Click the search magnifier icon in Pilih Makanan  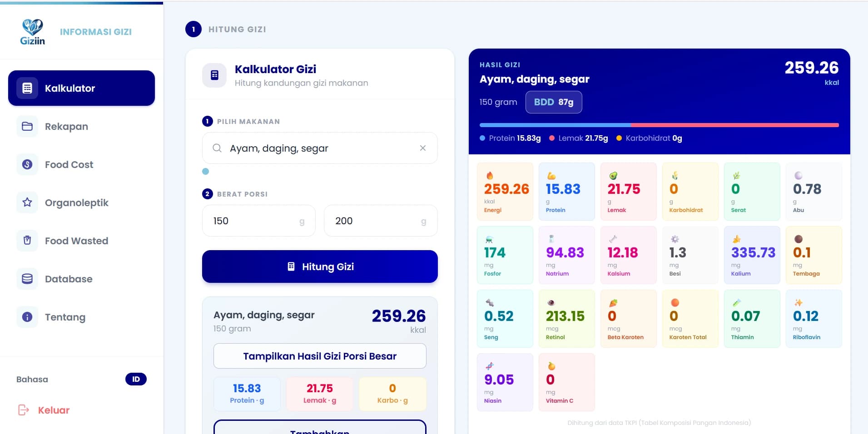(218, 148)
